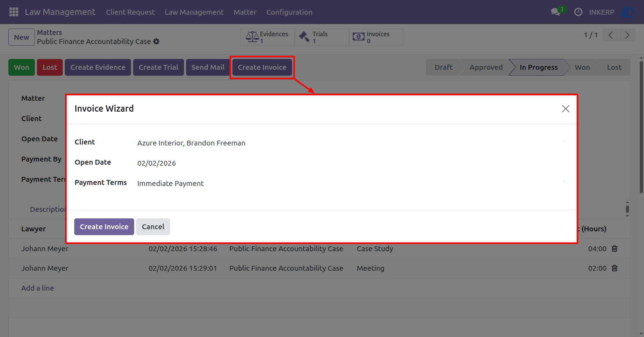The height and width of the screenshot is (337, 644).
Task: Select the Lost status stage
Action: coord(614,67)
